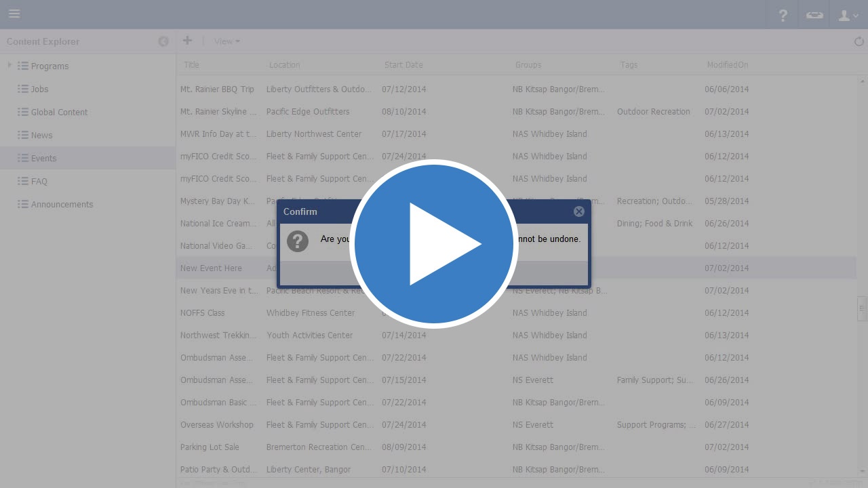Open Announcements in the sidebar
This screenshot has width=868, height=488.
[62, 204]
